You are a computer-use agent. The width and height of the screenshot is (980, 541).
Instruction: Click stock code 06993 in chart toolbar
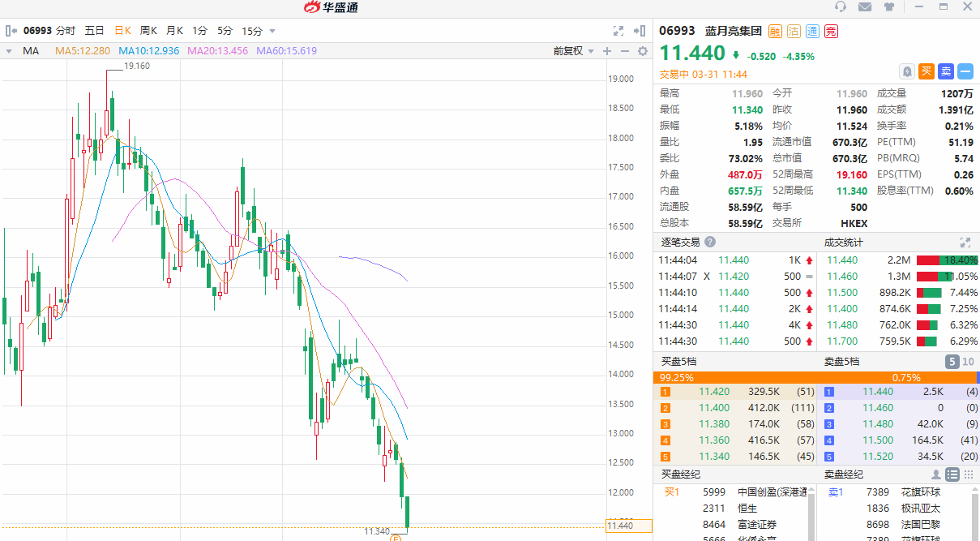(x=37, y=31)
